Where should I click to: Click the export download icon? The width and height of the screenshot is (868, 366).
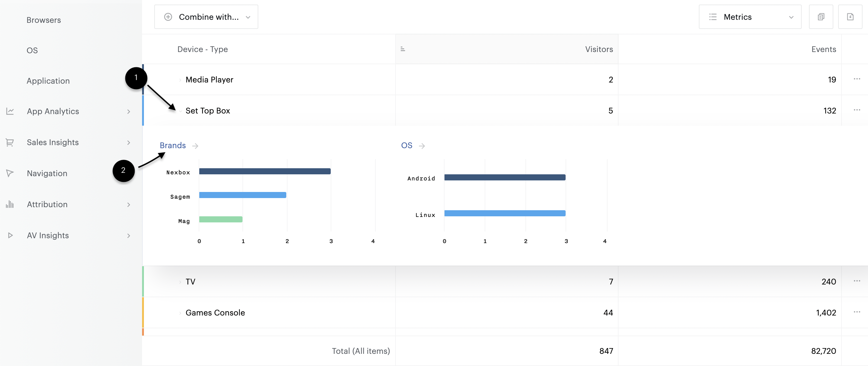850,17
